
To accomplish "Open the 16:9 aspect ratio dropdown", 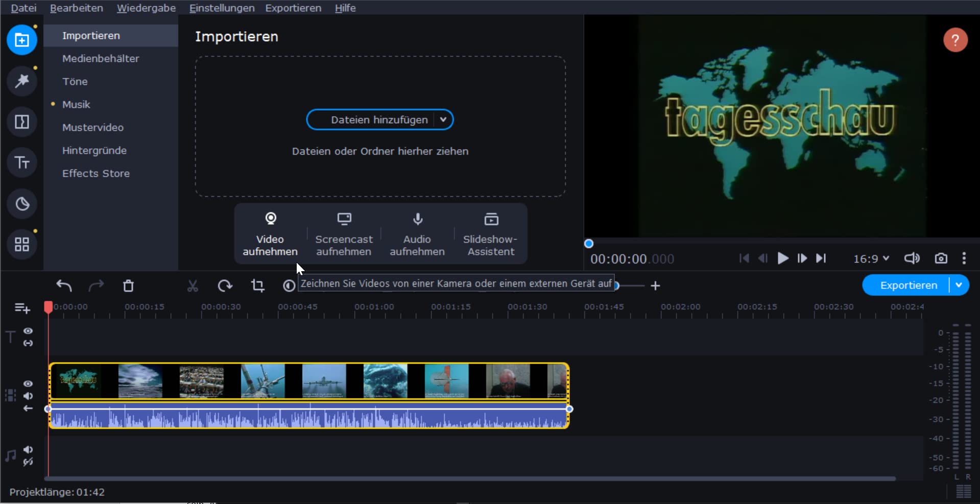I will point(871,259).
